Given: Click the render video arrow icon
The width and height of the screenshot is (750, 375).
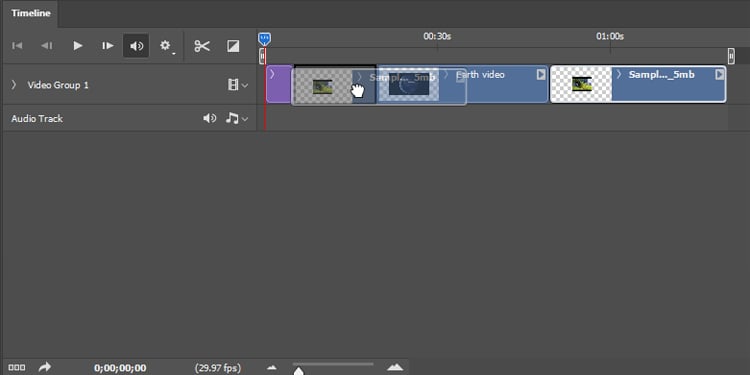Looking at the screenshot, I should click(44, 367).
